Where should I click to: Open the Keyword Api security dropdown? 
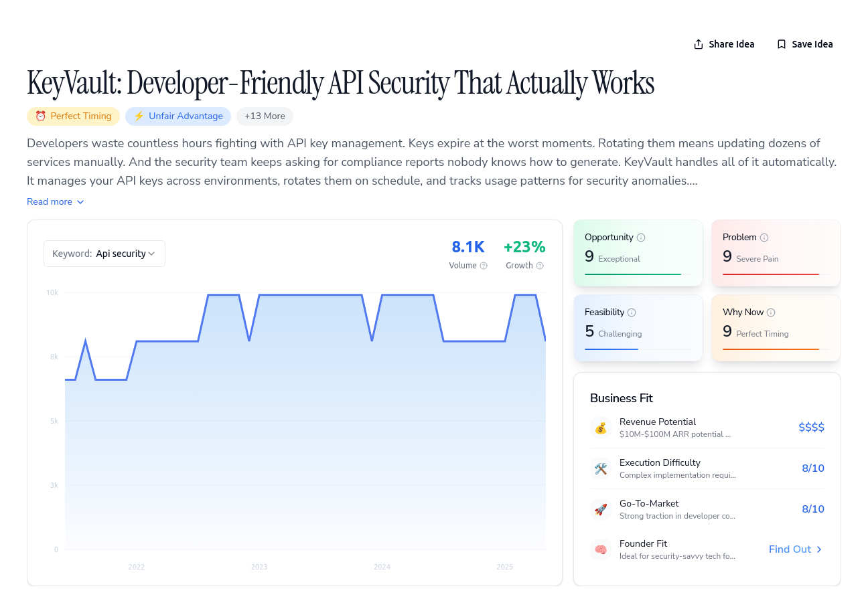104,254
